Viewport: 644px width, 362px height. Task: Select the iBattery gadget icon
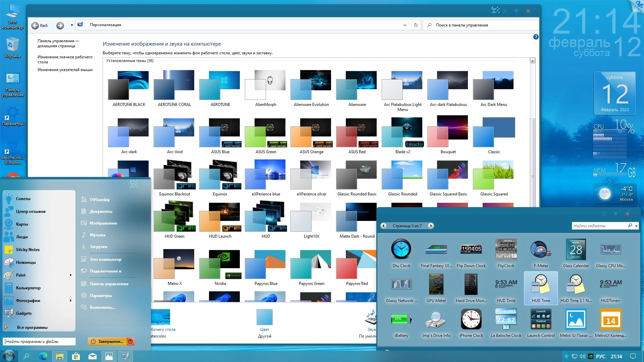[x=401, y=319]
